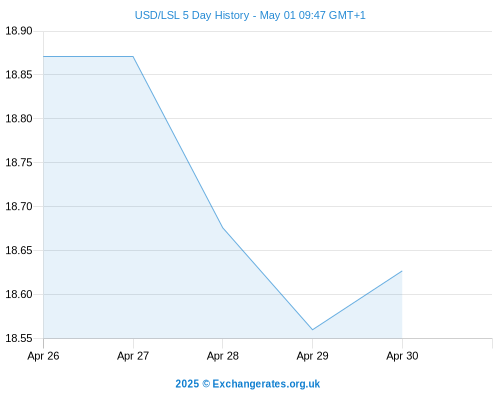
Task: Click the Apr 30 x-axis label
Action: tap(402, 356)
